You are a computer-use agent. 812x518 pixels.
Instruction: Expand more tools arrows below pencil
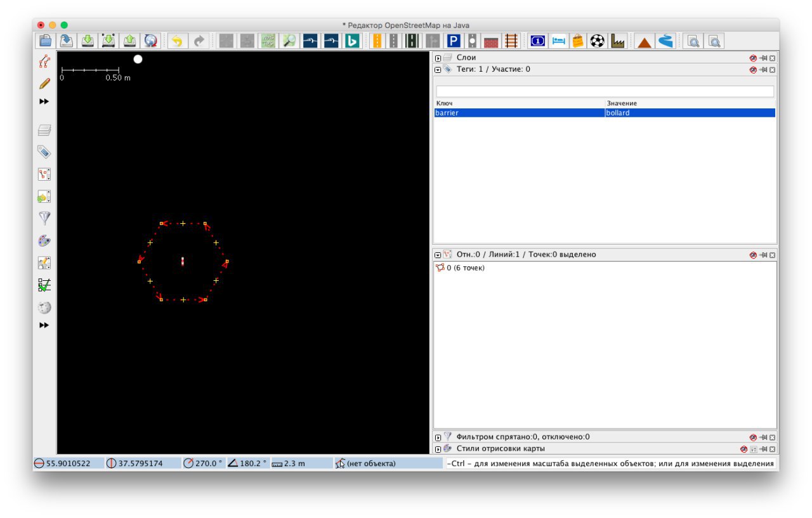(44, 101)
